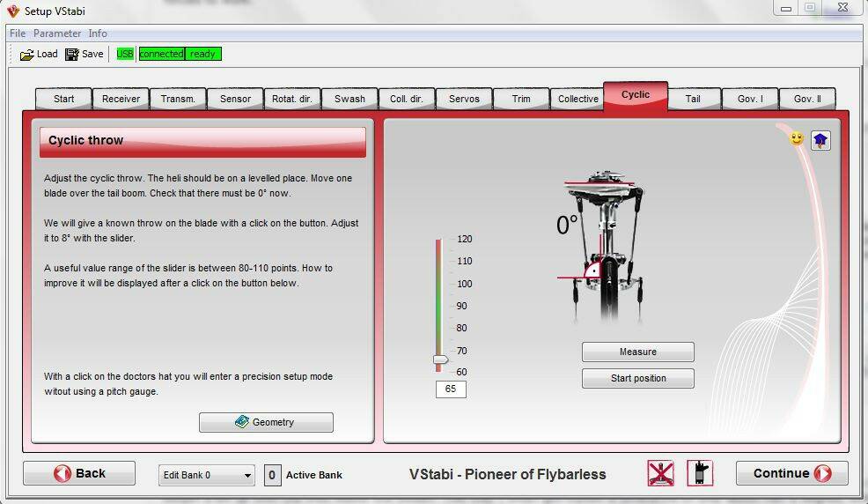Click the slider value field showing 65
The image size is (868, 504).
(451, 389)
